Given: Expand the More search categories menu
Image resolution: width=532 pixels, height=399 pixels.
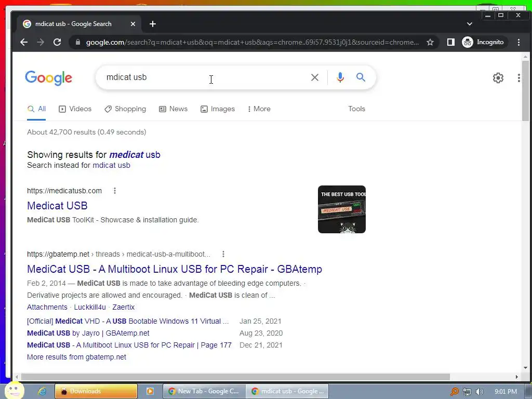Looking at the screenshot, I should 259,109.
